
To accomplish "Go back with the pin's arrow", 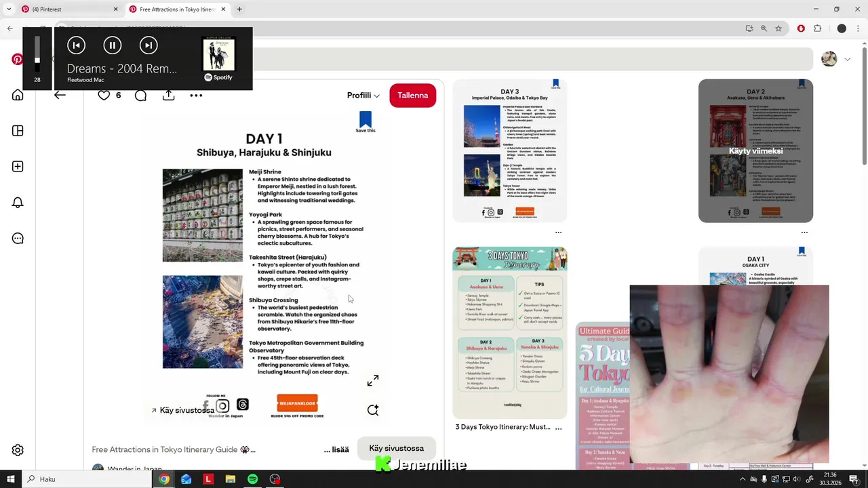I will [x=60, y=96].
